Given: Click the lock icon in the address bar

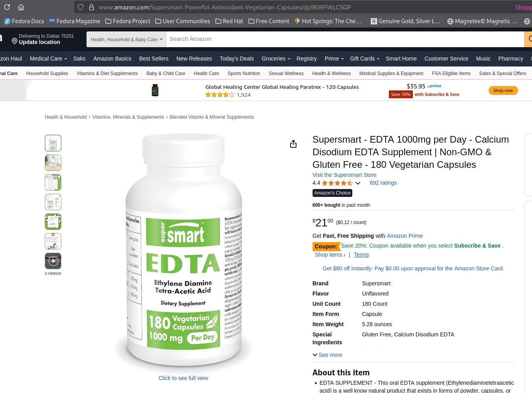Looking at the screenshot, I should point(92,7).
